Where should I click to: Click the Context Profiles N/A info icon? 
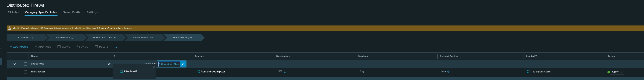(448, 71)
